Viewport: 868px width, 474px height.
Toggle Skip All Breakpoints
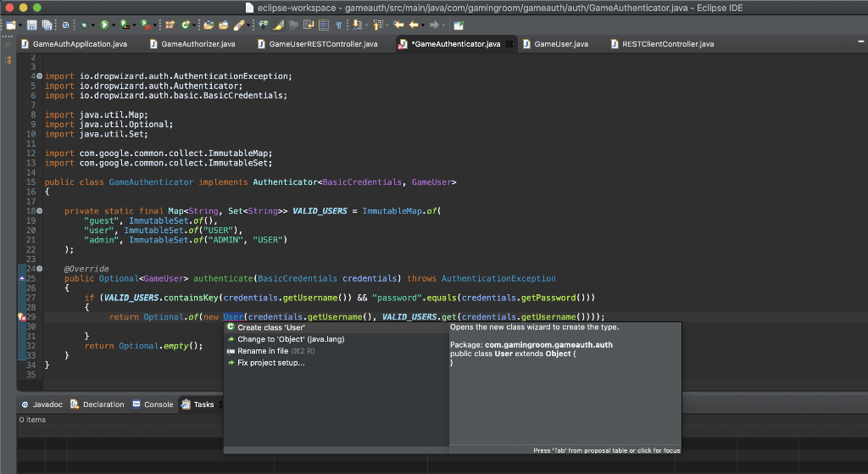[65, 25]
